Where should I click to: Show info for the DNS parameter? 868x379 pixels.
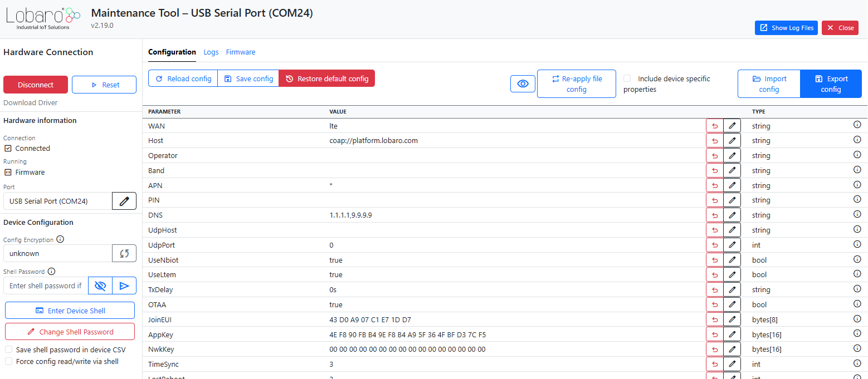[x=857, y=214]
